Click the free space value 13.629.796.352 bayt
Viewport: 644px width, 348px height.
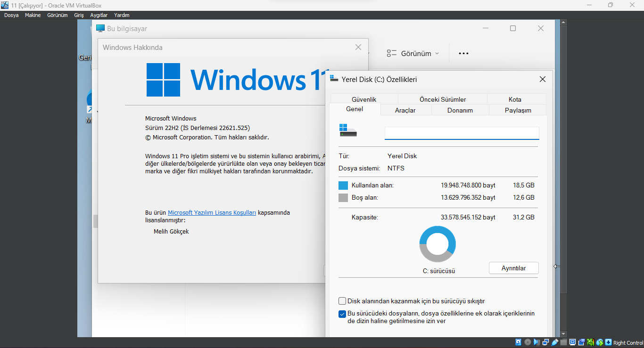(x=468, y=198)
